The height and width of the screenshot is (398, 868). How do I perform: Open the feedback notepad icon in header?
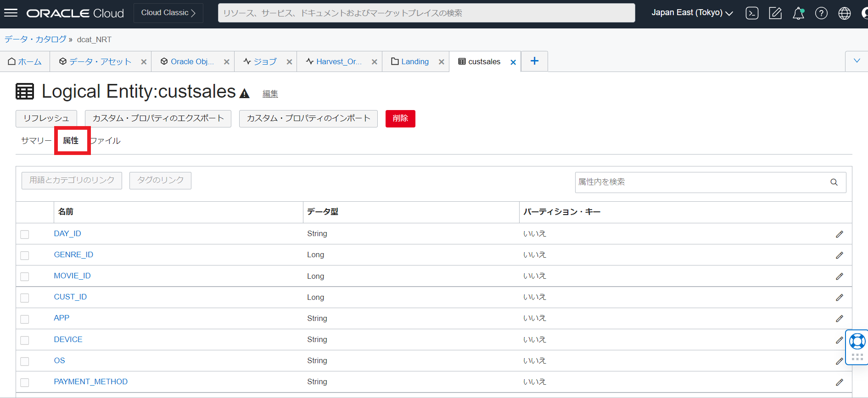[x=775, y=13]
